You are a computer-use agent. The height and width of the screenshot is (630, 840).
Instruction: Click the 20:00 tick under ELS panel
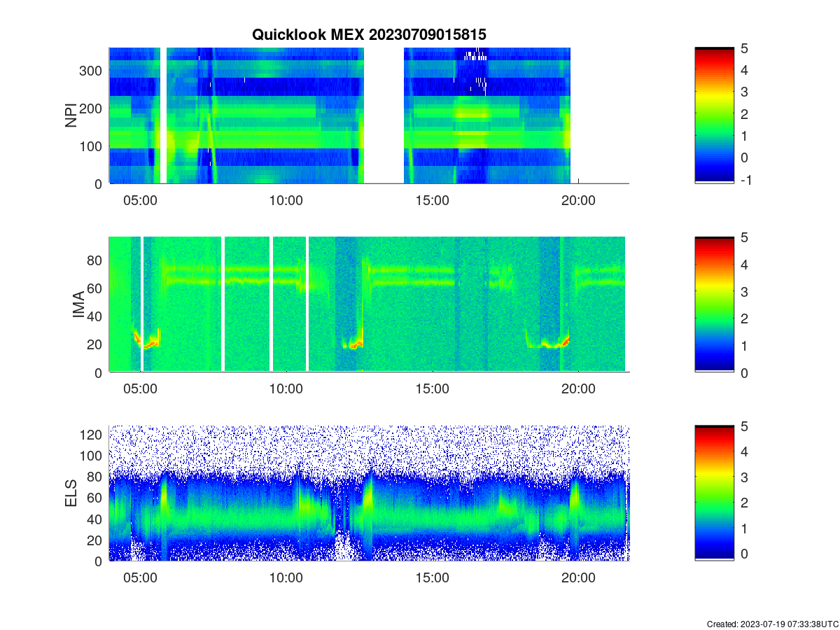(x=579, y=578)
